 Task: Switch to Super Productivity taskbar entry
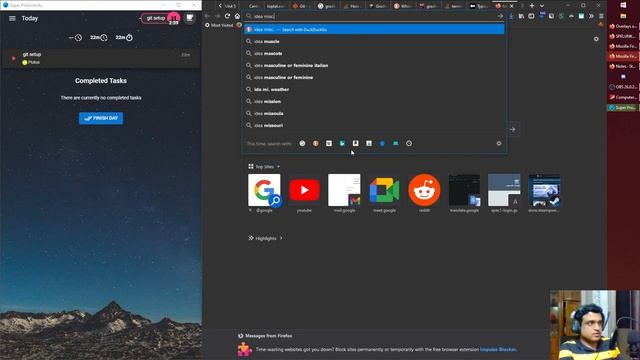[x=622, y=108]
